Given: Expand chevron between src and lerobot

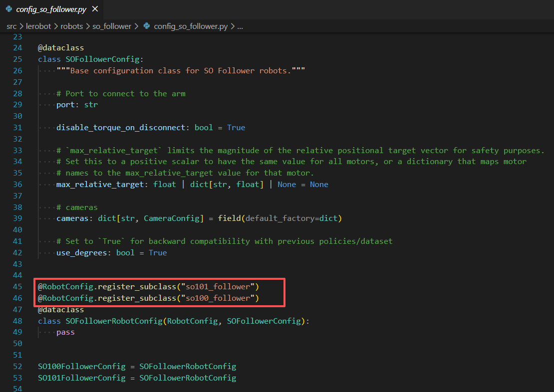Looking at the screenshot, I should tap(21, 26).
